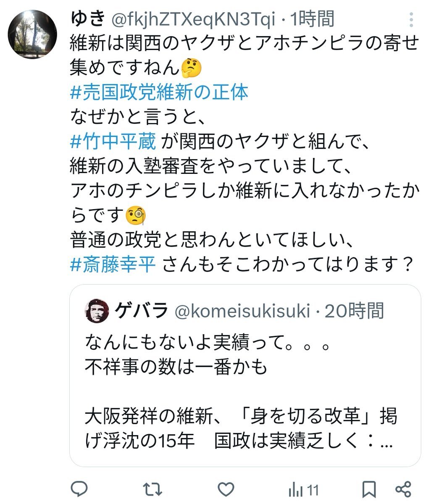Open hashtag #売国政党維新の正体
436x504 pixels.
[x=159, y=92]
